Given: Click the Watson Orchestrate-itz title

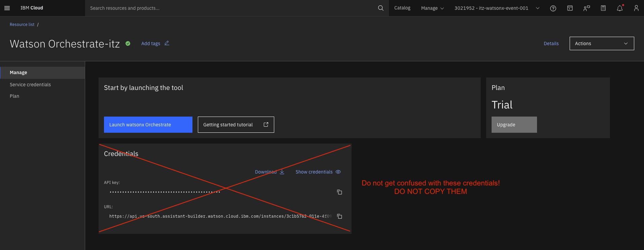Looking at the screenshot, I should [65, 44].
